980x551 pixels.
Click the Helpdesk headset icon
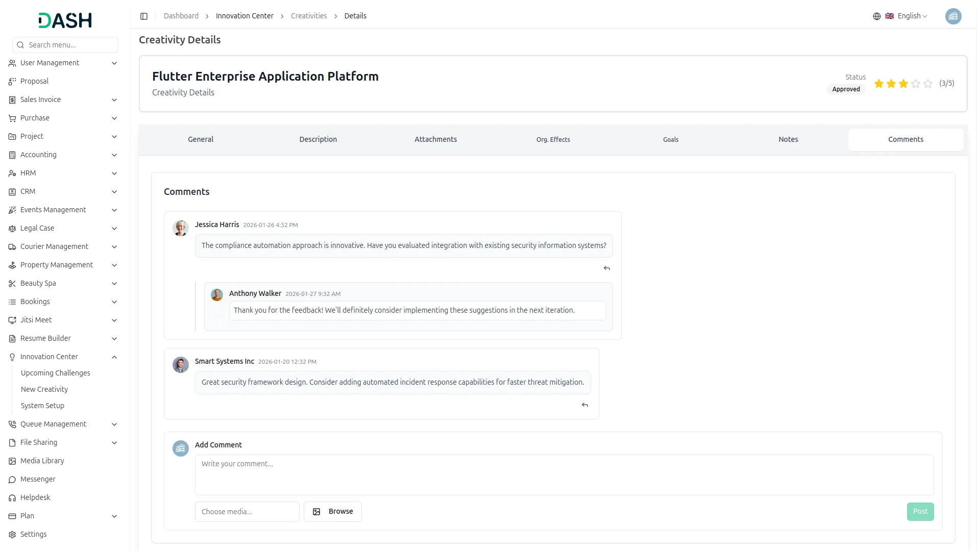pyautogui.click(x=12, y=498)
